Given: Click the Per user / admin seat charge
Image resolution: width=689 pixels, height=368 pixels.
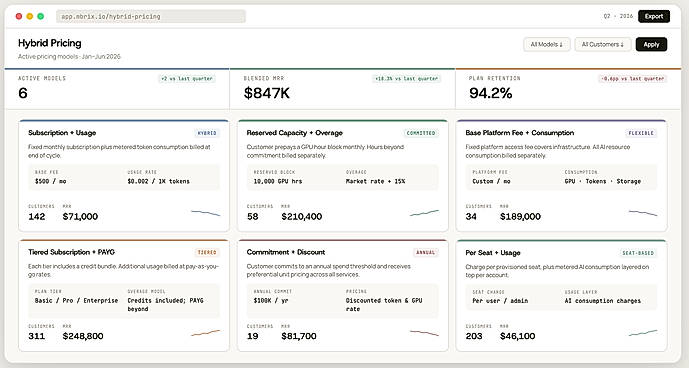Looking at the screenshot, I should [500, 301].
